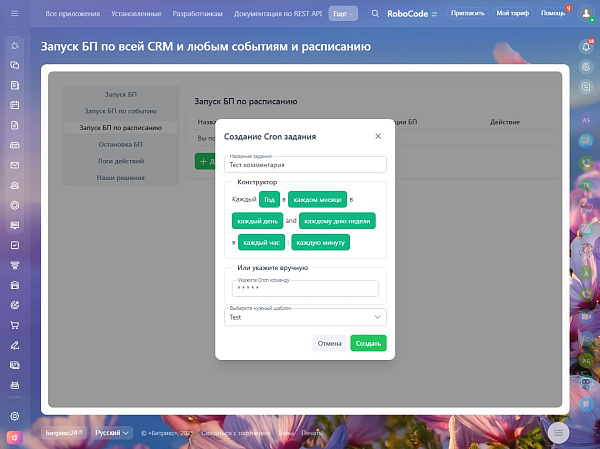This screenshot has height=449, width=600.
Task: Open 'Запуск БП по событию' menu item
Action: click(120, 110)
